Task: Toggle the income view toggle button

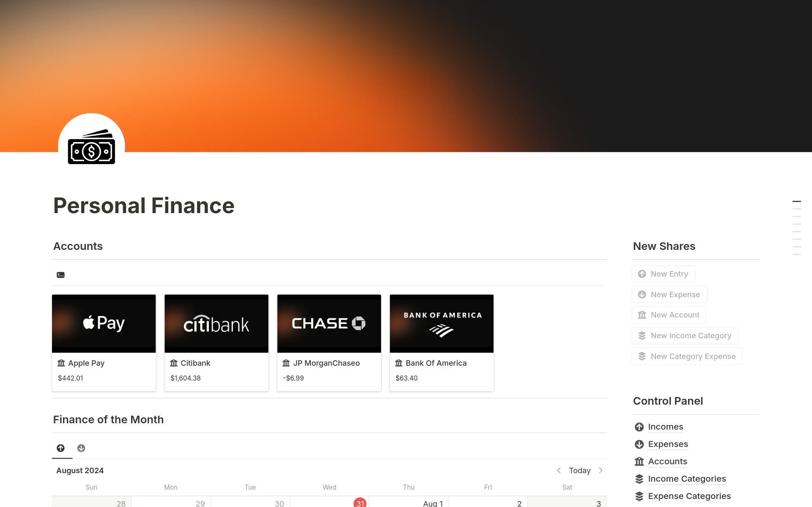Action: [x=61, y=448]
